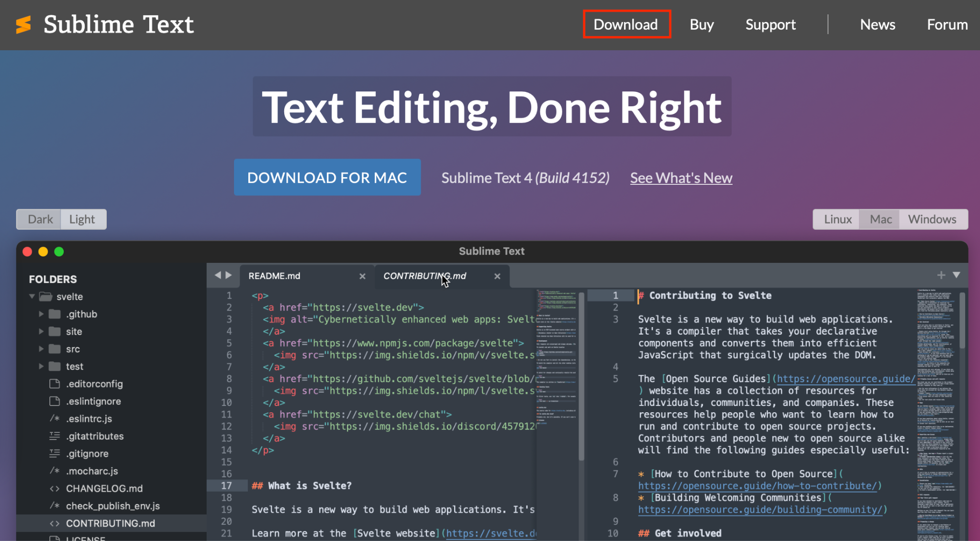Expand the site folder
980x541 pixels.
(41, 331)
